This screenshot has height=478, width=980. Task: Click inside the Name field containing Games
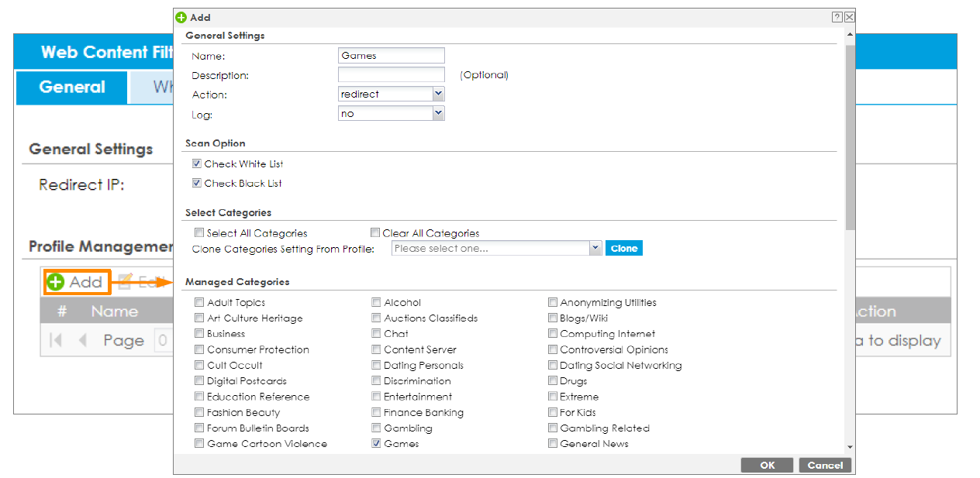tap(391, 55)
